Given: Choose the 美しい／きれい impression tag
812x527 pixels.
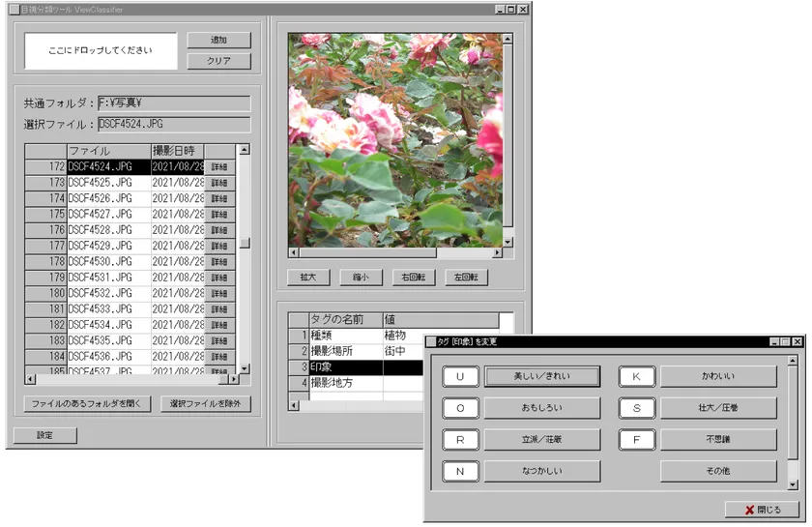Looking at the screenshot, I should point(541,376).
